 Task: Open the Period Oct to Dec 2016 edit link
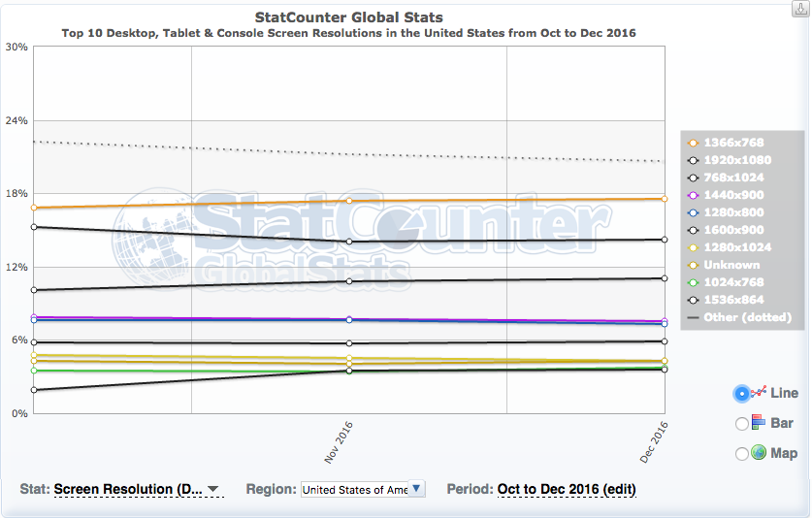pos(567,489)
